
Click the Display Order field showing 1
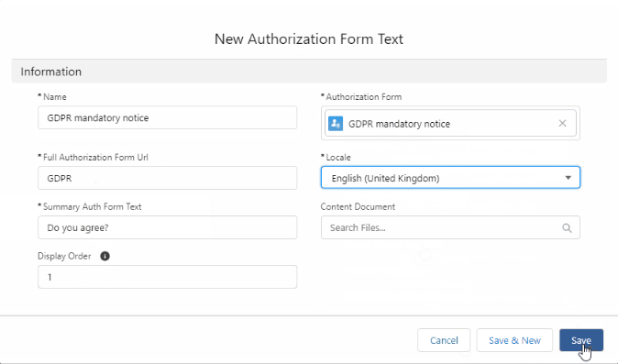coord(167,277)
